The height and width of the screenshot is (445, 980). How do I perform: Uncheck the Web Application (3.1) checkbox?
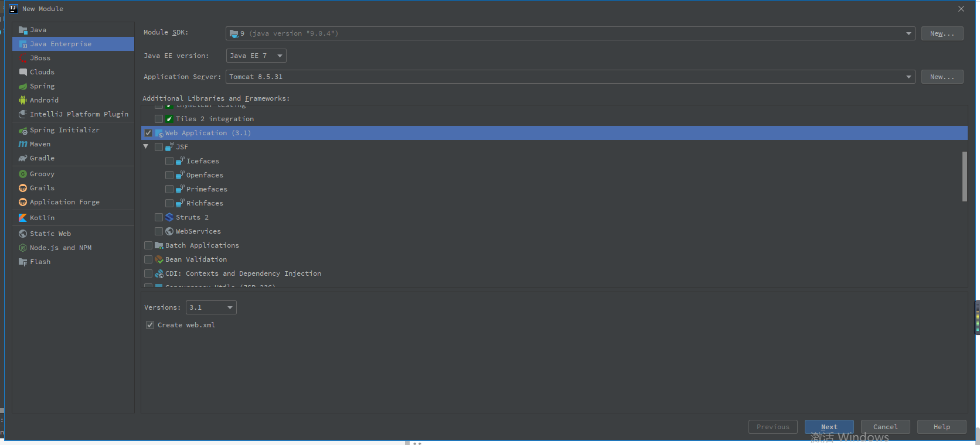point(148,133)
